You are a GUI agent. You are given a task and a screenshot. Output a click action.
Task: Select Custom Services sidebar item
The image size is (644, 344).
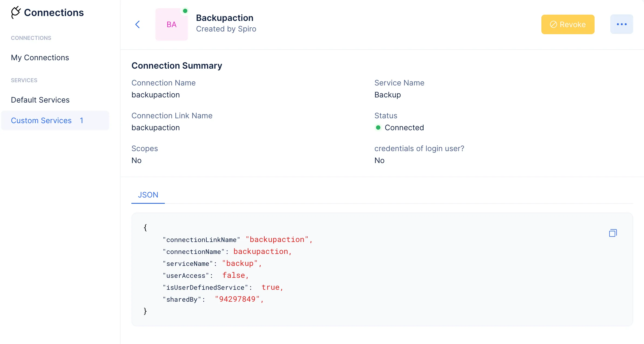(x=55, y=120)
